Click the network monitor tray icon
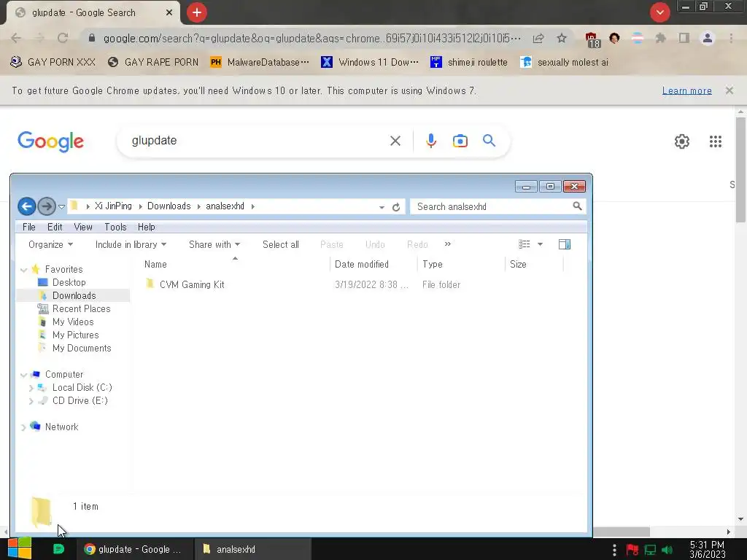The image size is (747, 560). 650,551
